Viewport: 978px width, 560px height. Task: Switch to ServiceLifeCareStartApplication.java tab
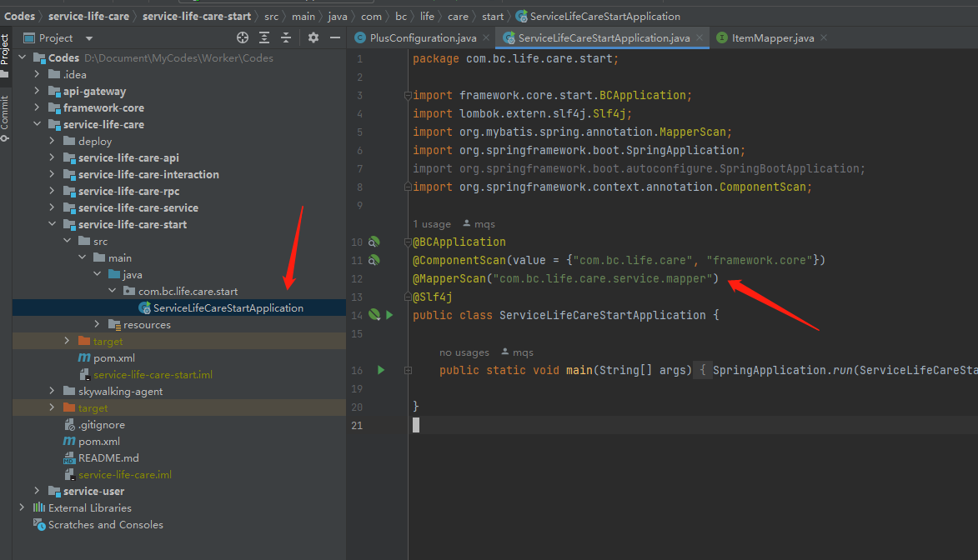[603, 38]
